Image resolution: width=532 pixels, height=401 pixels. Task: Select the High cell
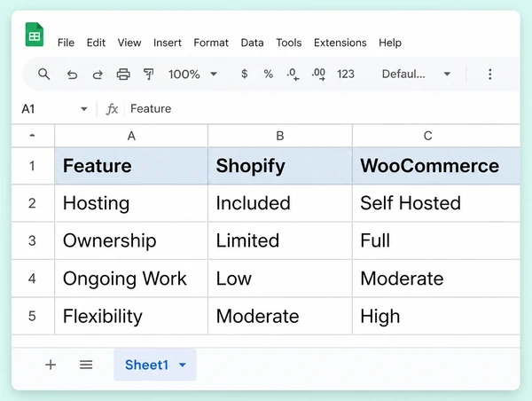436,316
